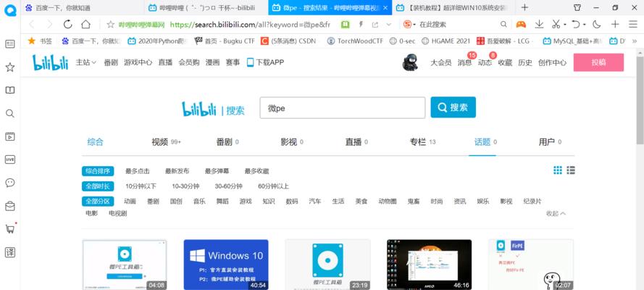Expand the undo closed tabs dropdown
This screenshot has width=644, height=290.
[x=585, y=25]
